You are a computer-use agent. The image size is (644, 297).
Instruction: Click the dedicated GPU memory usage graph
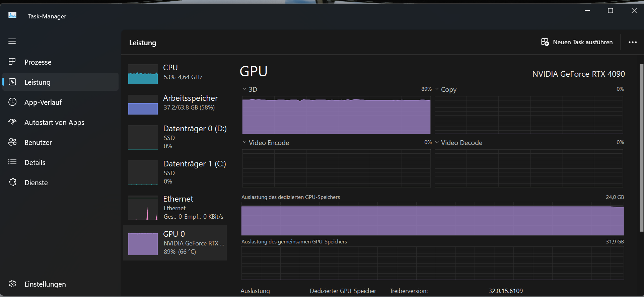432,219
